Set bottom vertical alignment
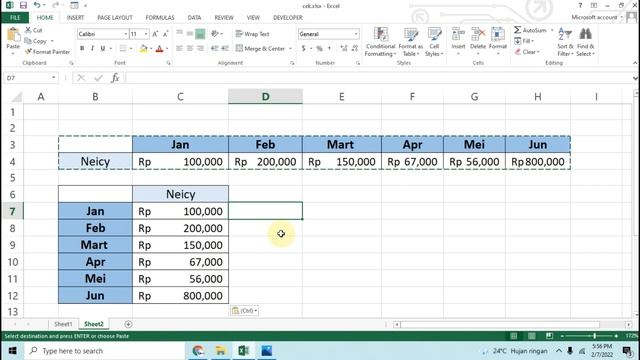The image size is (640, 360). 200,34
